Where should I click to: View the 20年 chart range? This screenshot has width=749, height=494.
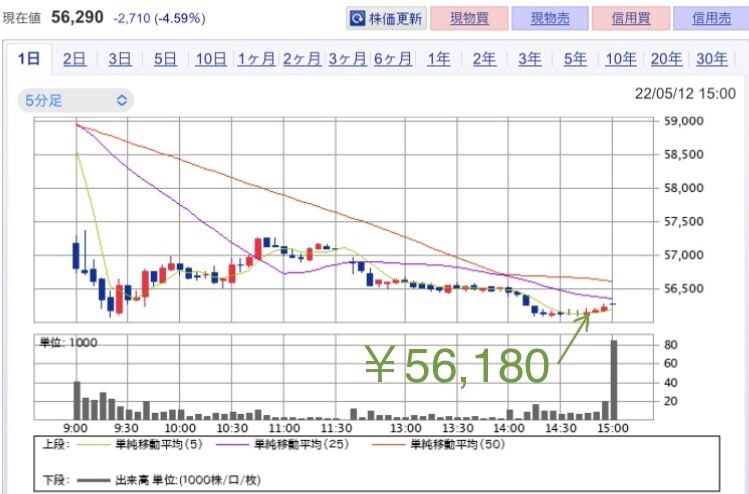tap(666, 59)
